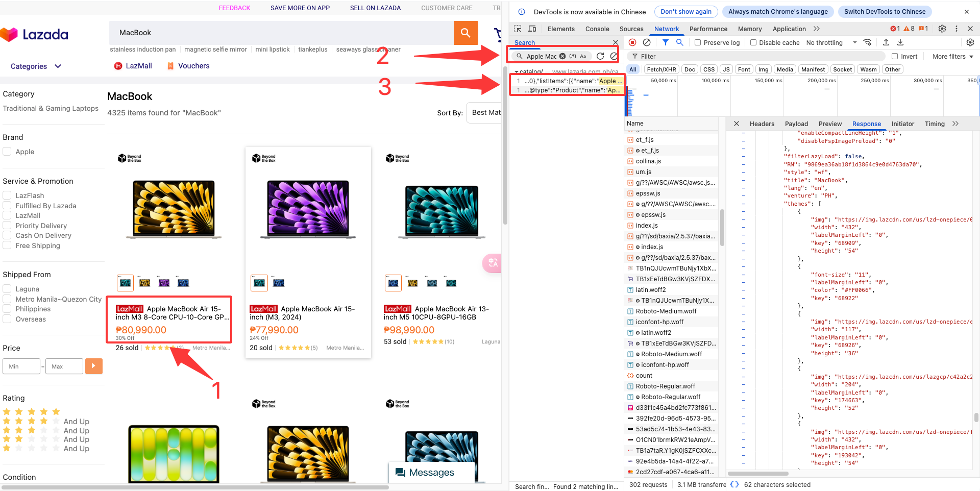
Task: Export HAR file with download icon
Action: [900, 42]
